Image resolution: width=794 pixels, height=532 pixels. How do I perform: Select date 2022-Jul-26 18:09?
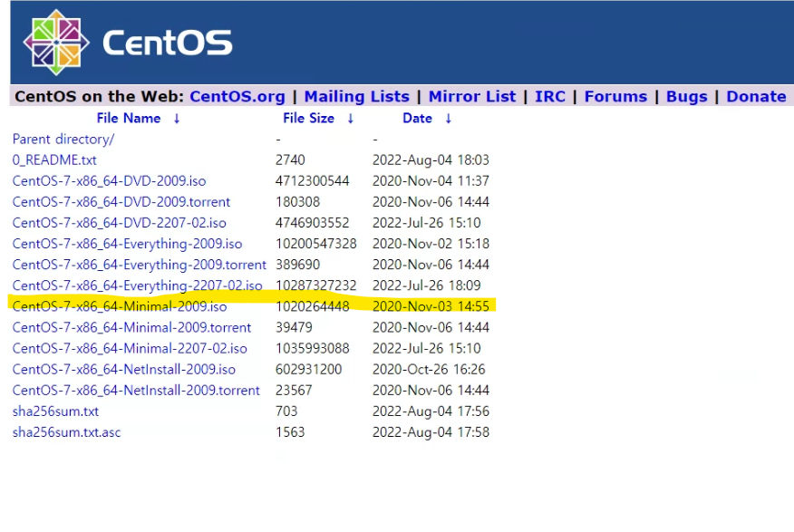click(x=426, y=285)
